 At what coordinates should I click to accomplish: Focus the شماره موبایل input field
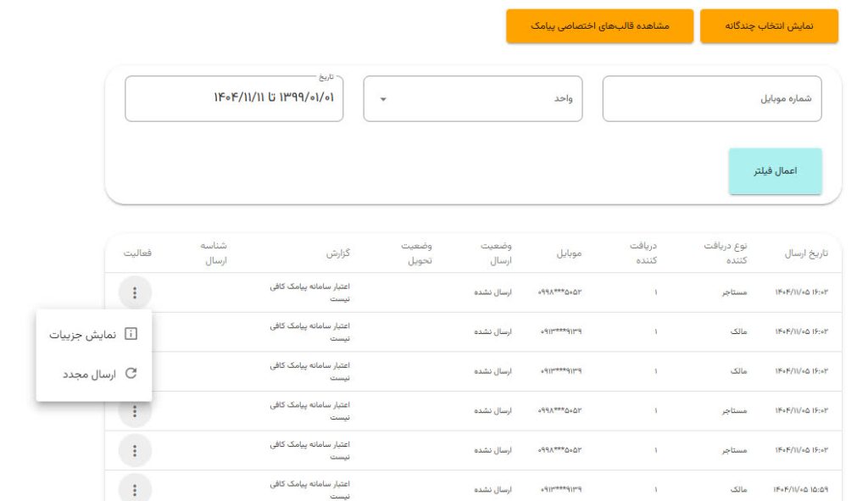(x=711, y=99)
